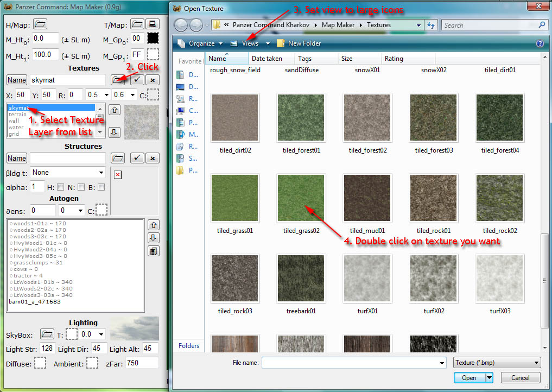The height and width of the screenshot is (392, 552).
Task: Open the T/Map folder browse icon
Action: 137,24
